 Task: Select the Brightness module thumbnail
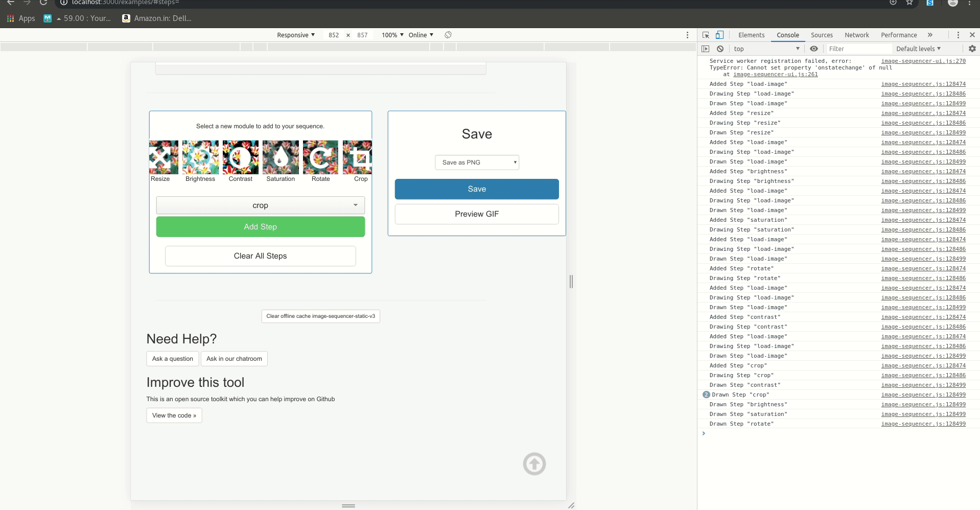tap(200, 157)
